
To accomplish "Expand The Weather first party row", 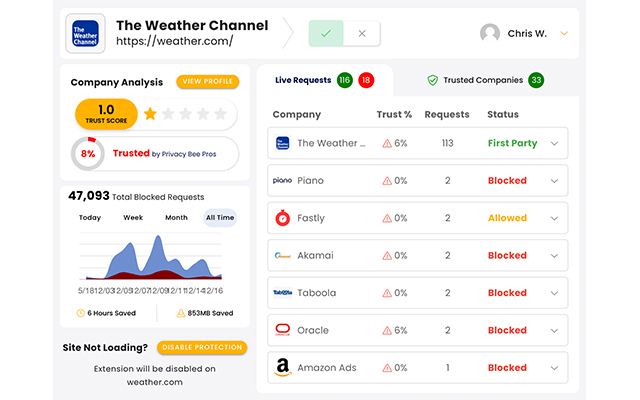I will click(554, 144).
